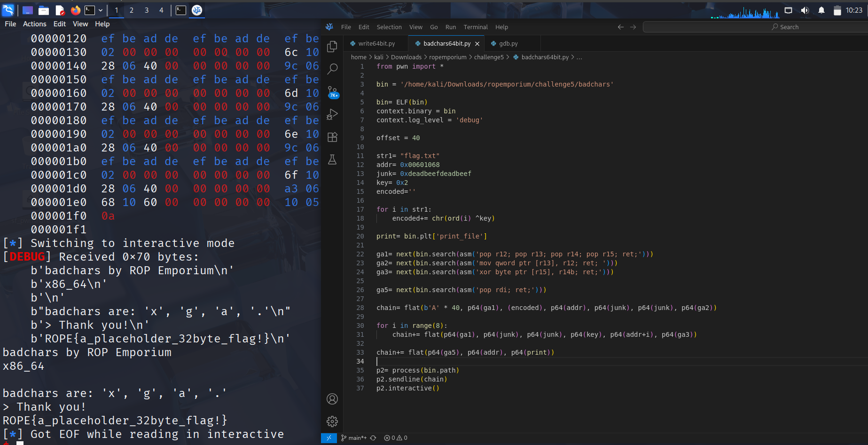This screenshot has height=445, width=868.
Task: Open the Run menu in the editor
Action: 451,27
